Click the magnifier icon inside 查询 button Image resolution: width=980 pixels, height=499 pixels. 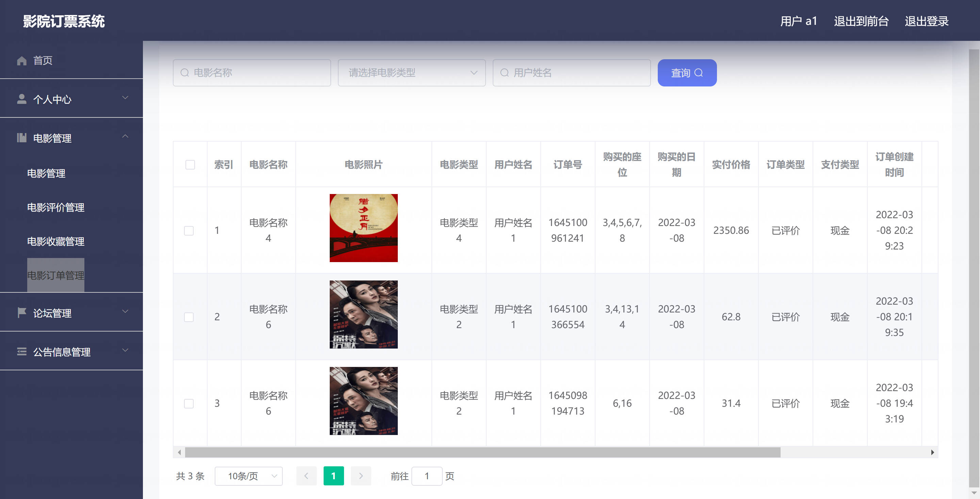tap(699, 73)
